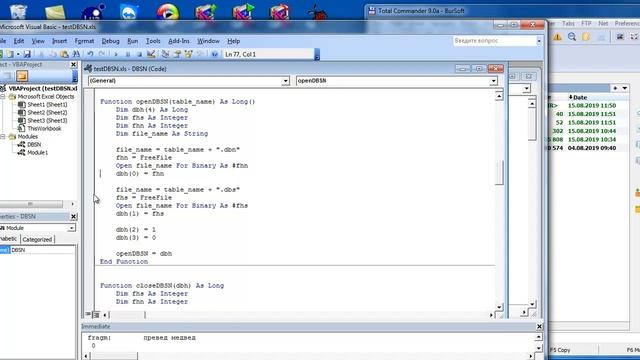Select the VBAProject (testDBSN.xls) root node
The image size is (640, 360).
42,89
